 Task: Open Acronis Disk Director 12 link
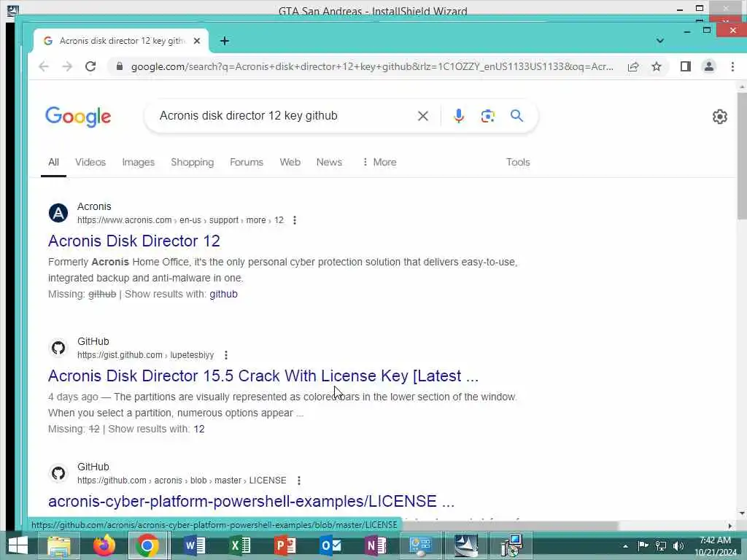[x=134, y=241]
